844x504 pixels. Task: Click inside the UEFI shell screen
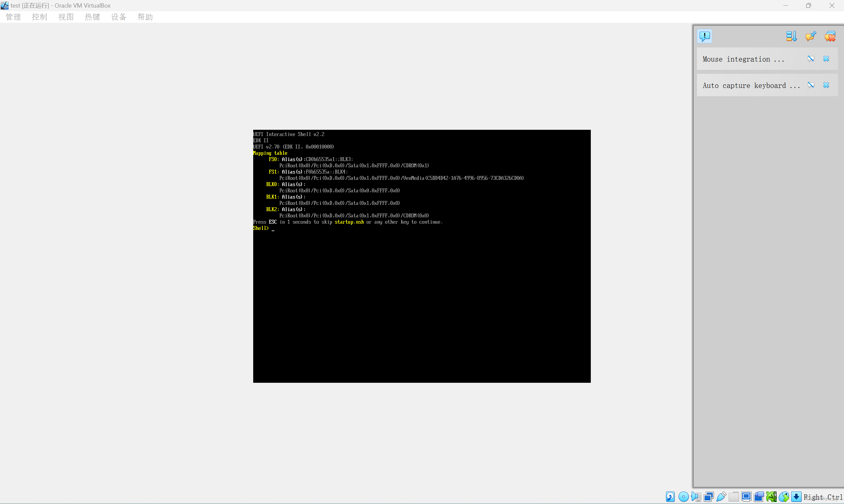coord(421,289)
